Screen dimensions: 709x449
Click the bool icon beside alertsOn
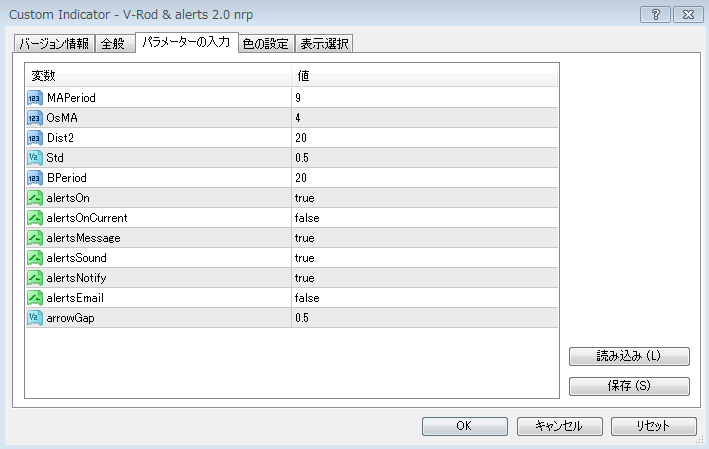[35, 198]
